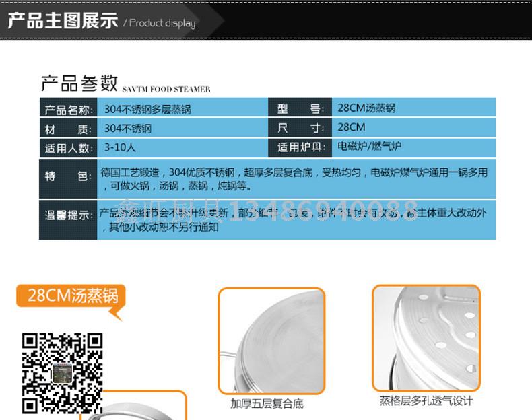Click the Product display header text

pyautogui.click(x=162, y=23)
